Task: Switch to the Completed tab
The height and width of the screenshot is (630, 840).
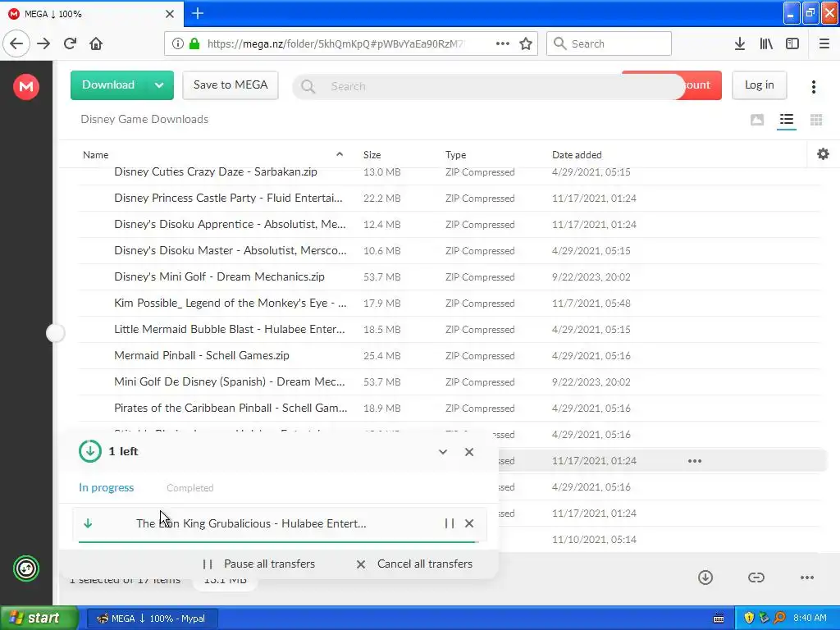Action: (190, 488)
